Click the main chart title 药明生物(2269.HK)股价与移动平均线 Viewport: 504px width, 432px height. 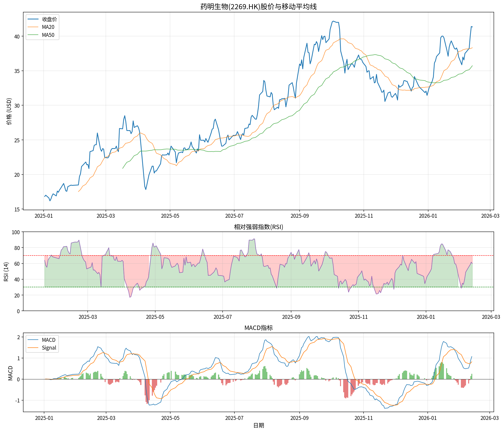click(x=258, y=7)
